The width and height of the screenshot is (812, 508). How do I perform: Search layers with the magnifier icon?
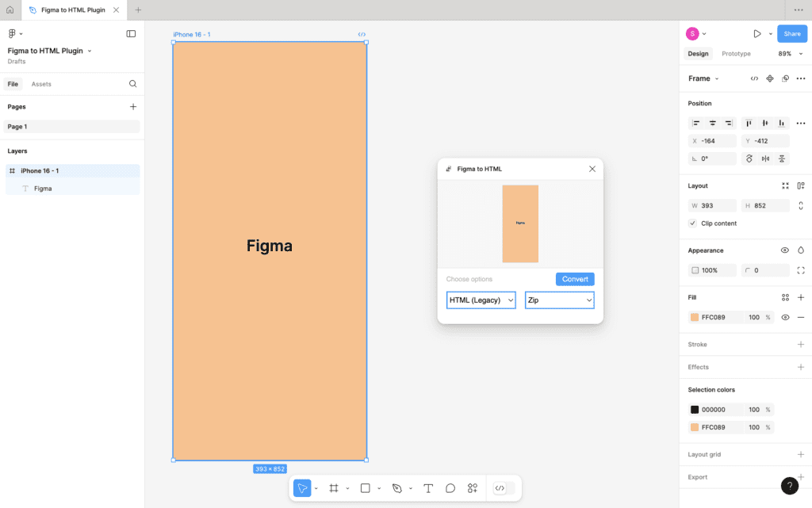[x=132, y=84]
